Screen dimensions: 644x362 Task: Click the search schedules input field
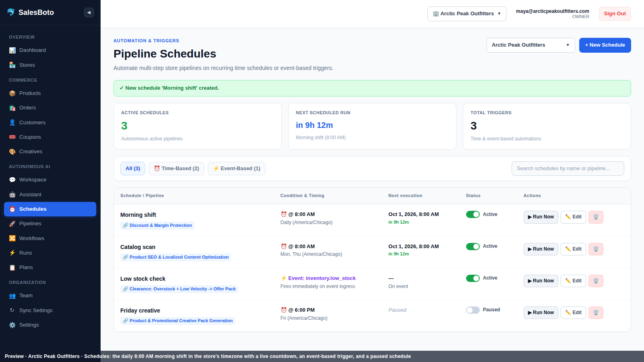[568, 169]
